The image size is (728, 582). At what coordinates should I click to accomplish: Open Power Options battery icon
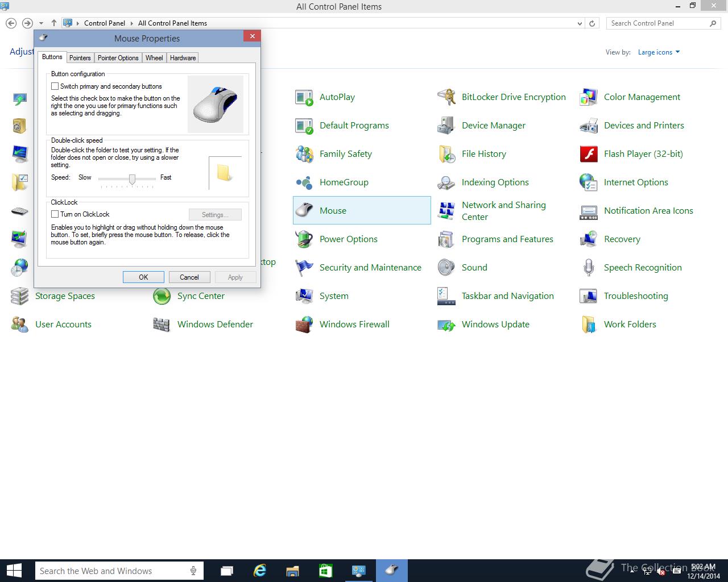304,239
